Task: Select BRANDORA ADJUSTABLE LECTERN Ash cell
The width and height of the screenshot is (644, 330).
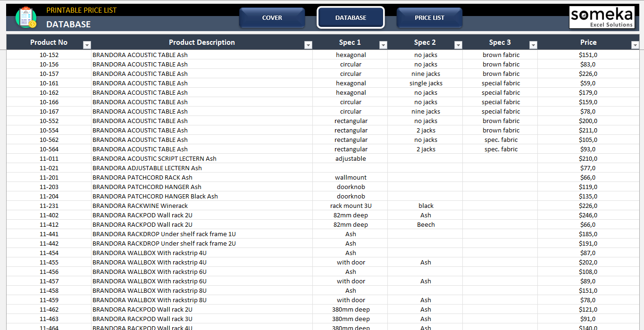Action: (202, 168)
